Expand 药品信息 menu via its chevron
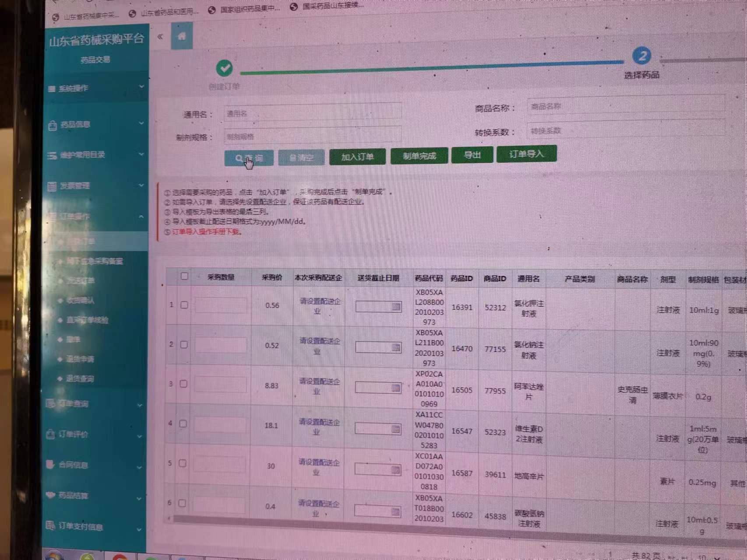Viewport: 747px width, 560px height. coord(141,123)
